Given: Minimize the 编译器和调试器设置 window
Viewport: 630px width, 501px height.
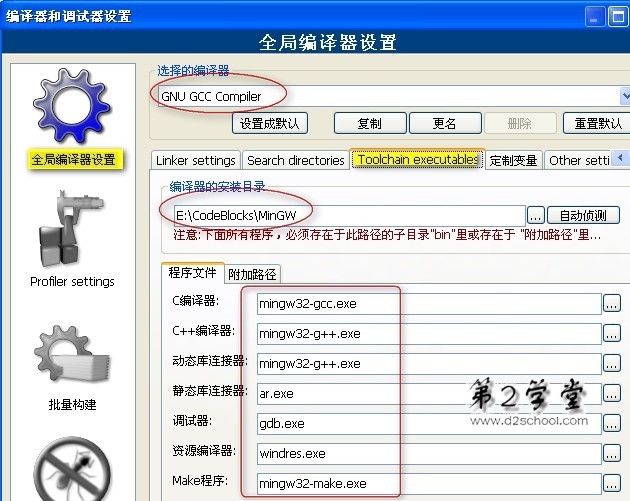Looking at the screenshot, I should pyautogui.click(x=595, y=17).
